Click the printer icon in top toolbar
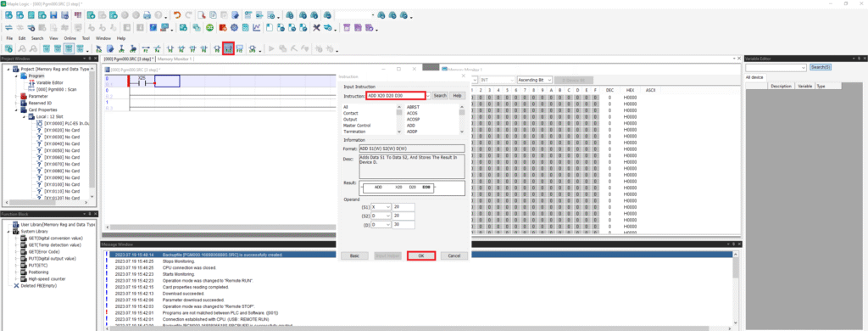The image size is (868, 331). pyautogui.click(x=147, y=15)
